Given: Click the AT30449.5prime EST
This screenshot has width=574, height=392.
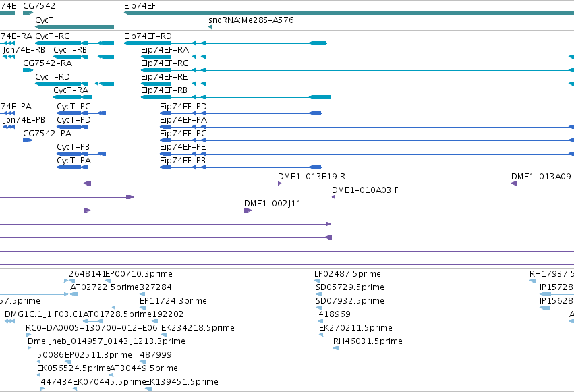Looking at the screenshot, I should point(112,375).
